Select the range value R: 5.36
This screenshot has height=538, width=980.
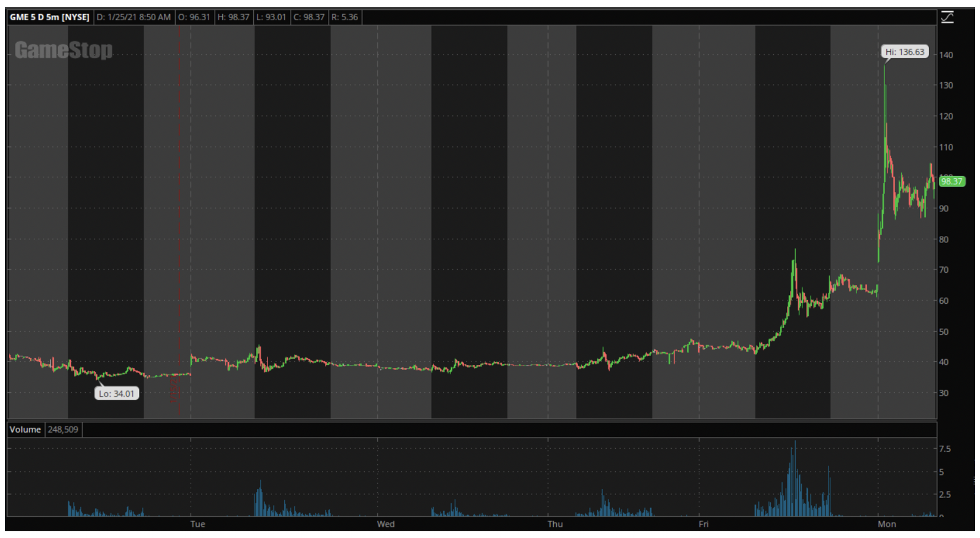pos(344,17)
